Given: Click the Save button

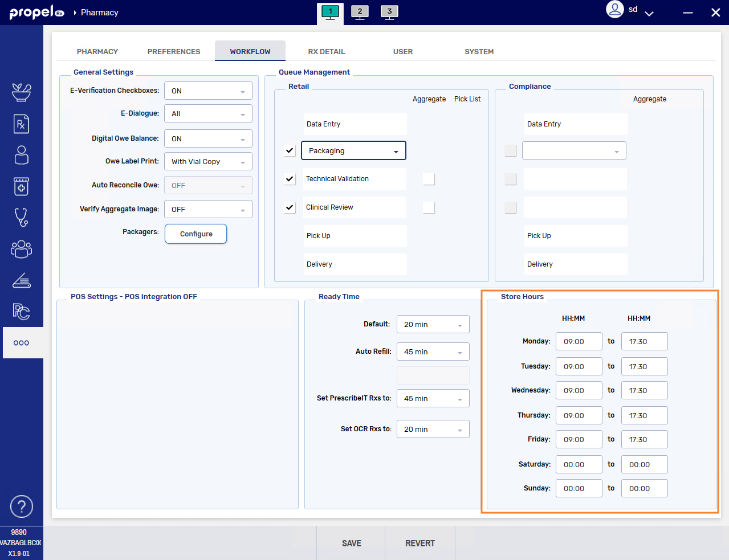Looking at the screenshot, I should coord(351,543).
